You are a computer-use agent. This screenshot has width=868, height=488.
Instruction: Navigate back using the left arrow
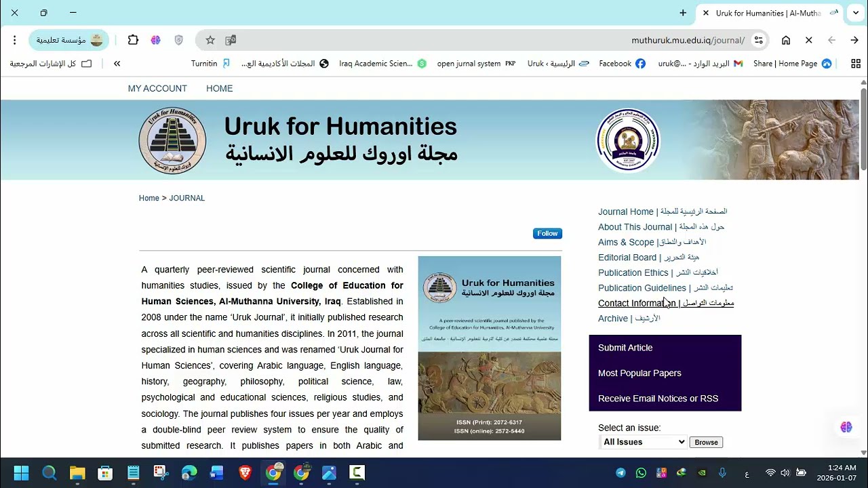tap(831, 40)
